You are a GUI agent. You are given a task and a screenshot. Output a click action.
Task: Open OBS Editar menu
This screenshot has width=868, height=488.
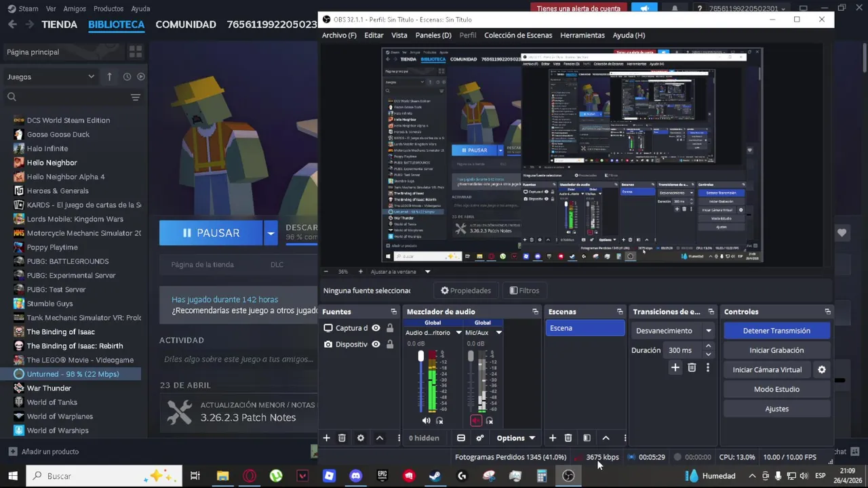pyautogui.click(x=374, y=35)
